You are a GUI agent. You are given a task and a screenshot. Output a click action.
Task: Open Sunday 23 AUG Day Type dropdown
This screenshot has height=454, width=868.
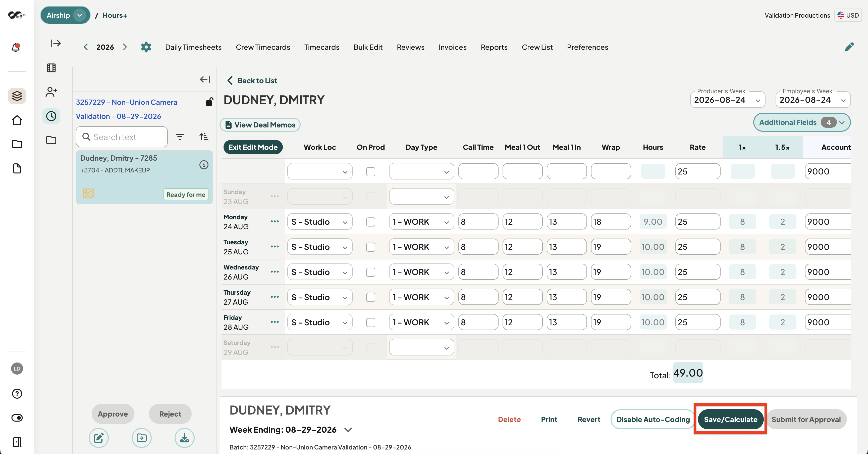coord(421,197)
